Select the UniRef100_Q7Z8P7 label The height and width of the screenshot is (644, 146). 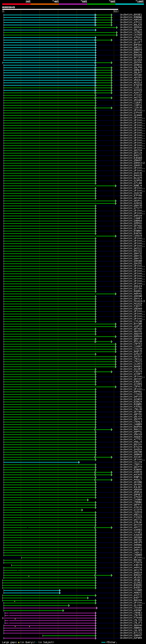tap(131, 374)
